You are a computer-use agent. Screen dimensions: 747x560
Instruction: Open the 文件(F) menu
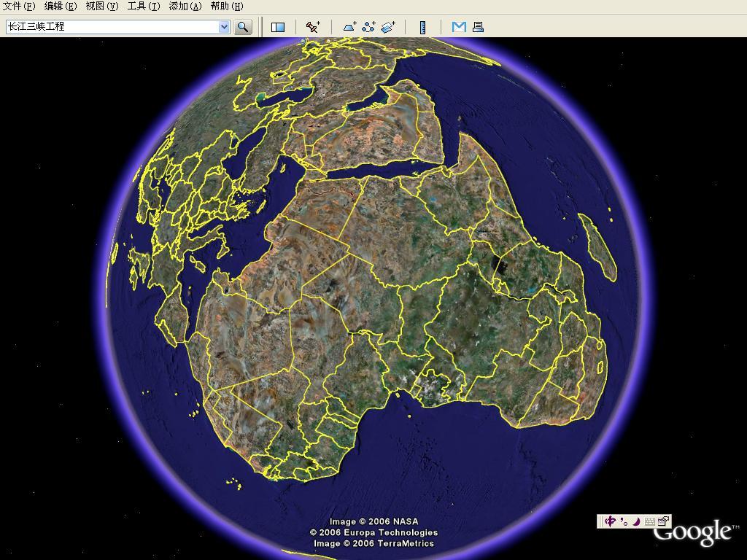click(x=19, y=6)
